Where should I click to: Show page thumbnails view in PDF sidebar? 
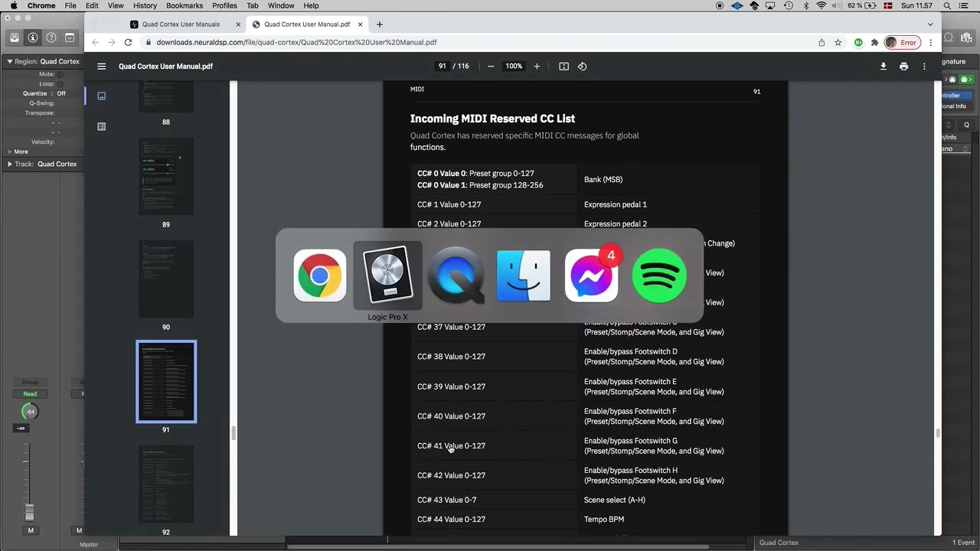tap(102, 96)
